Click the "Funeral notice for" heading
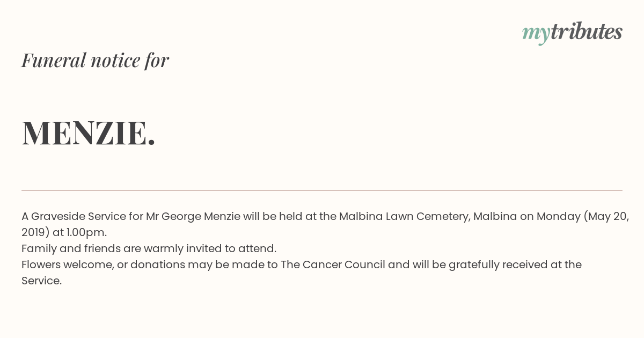Viewport: 644px width, 338px height. click(95, 60)
